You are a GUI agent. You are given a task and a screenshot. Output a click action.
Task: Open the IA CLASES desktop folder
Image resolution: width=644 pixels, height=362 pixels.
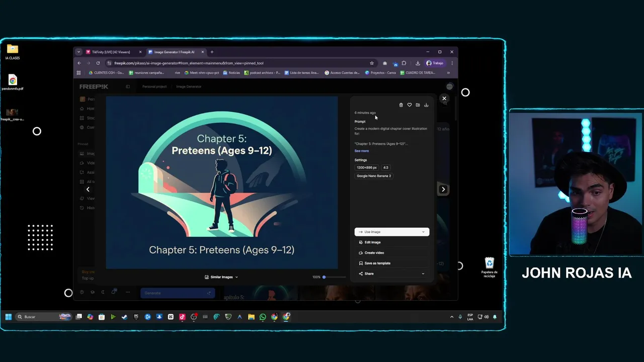13,52
